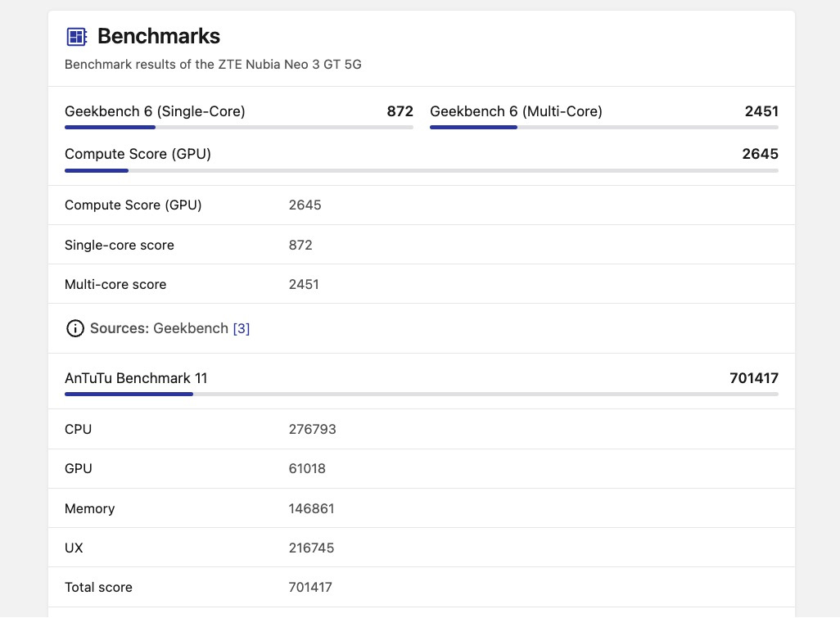
Task: Click the bold 872 single-core score
Action: point(400,111)
